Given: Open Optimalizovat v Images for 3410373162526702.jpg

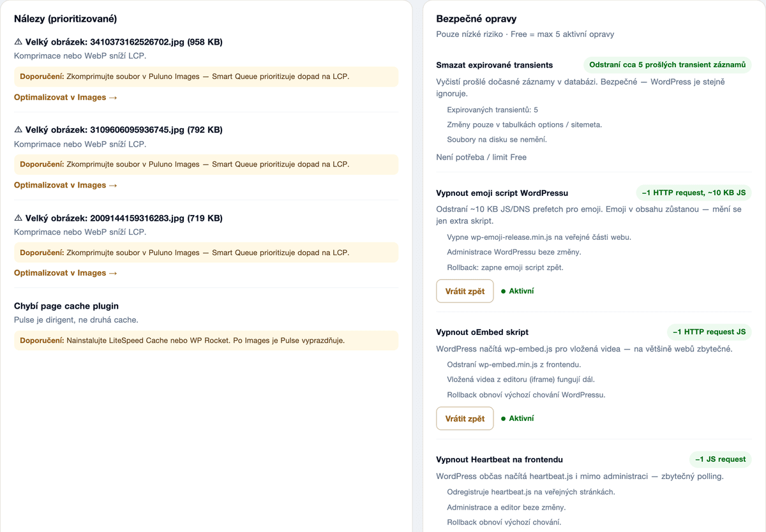Looking at the screenshot, I should (x=66, y=98).
